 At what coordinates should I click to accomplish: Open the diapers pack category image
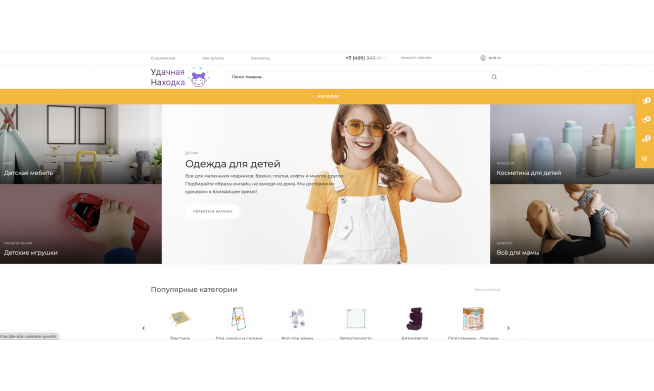click(473, 318)
